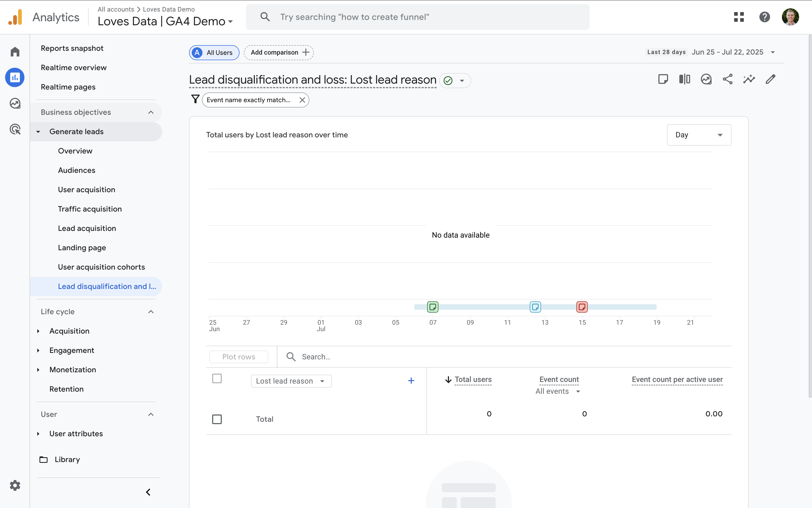
Task: Open the Audiences report
Action: (77, 170)
